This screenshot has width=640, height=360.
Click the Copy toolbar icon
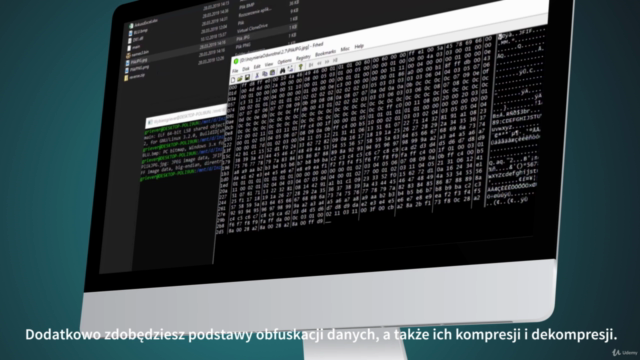click(264, 74)
